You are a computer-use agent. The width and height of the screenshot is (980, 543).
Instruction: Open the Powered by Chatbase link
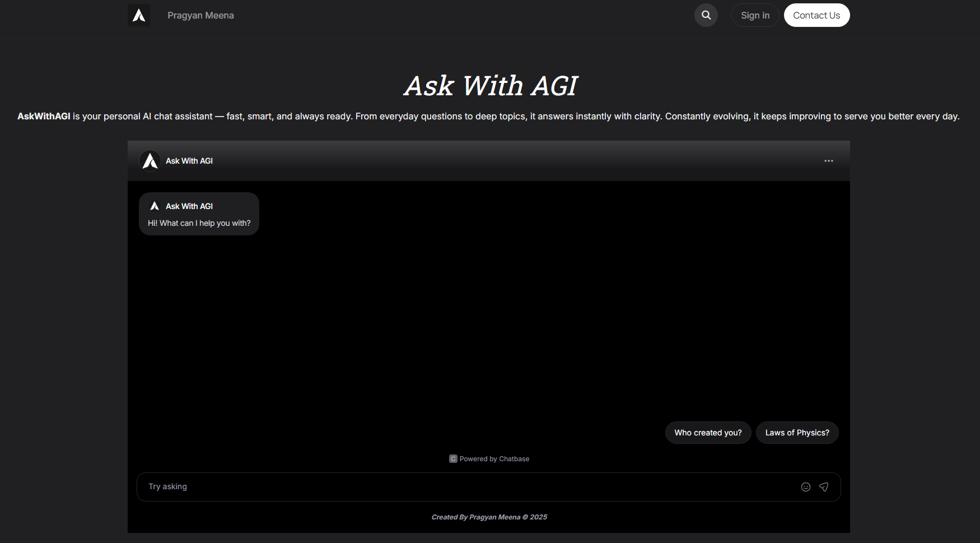click(x=494, y=459)
